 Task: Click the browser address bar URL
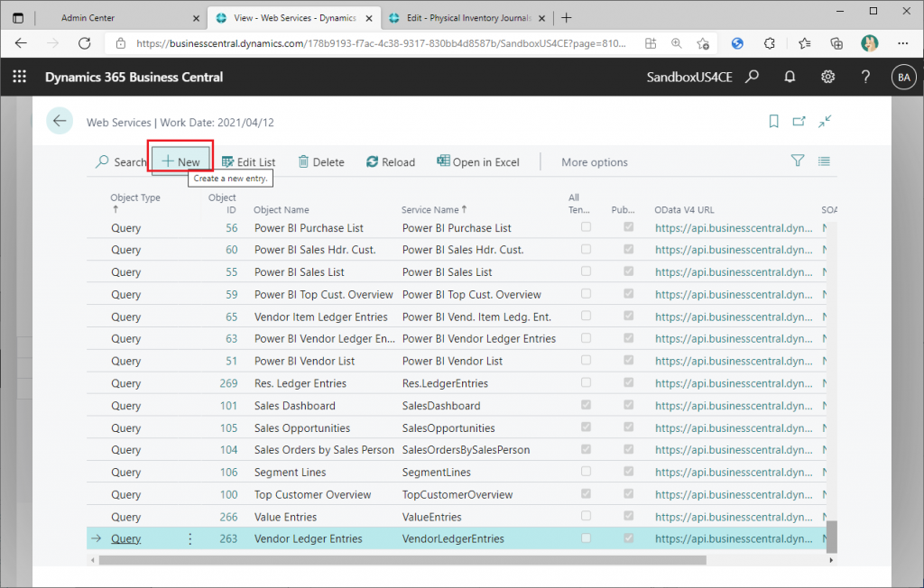(381, 43)
